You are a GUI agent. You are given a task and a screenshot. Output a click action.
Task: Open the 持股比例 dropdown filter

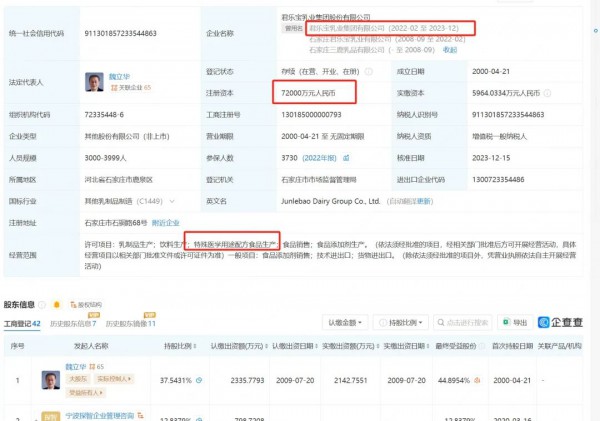coord(401,323)
